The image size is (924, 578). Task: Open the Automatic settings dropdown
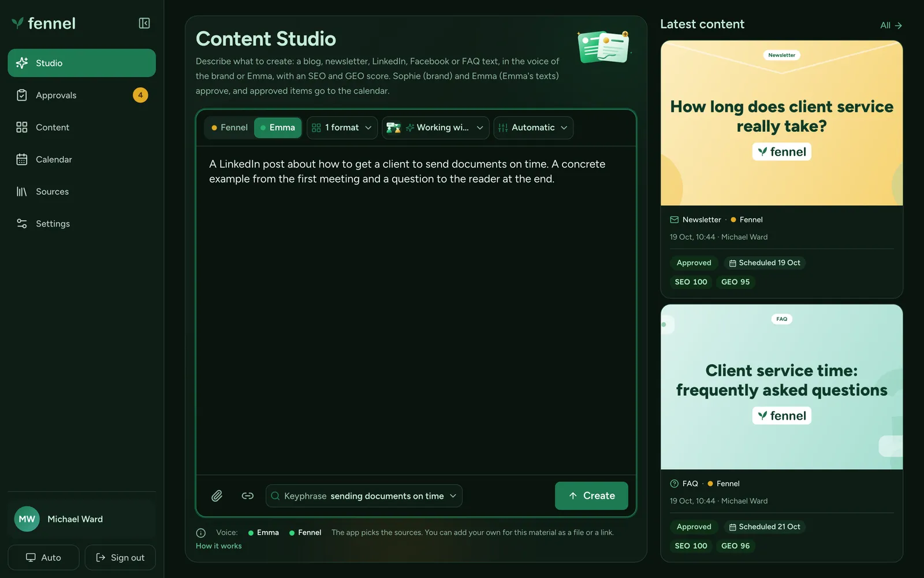click(533, 128)
